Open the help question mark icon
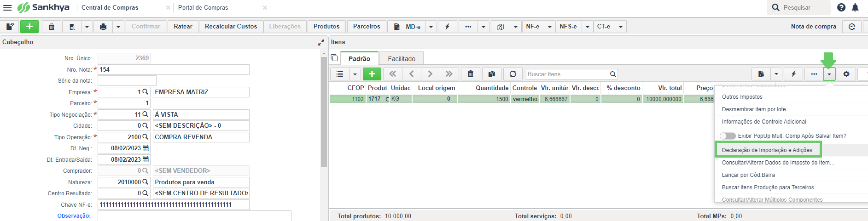 pyautogui.click(x=841, y=7)
